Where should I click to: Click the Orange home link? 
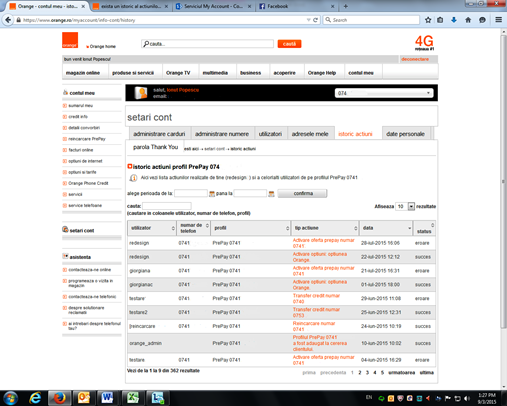point(103,46)
